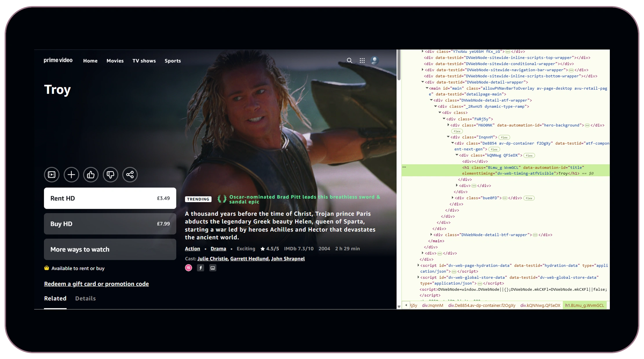Viewport: 644px width, 359px height.
Task: Expand the dv-web-page-hydration-data script
Action: point(418,265)
